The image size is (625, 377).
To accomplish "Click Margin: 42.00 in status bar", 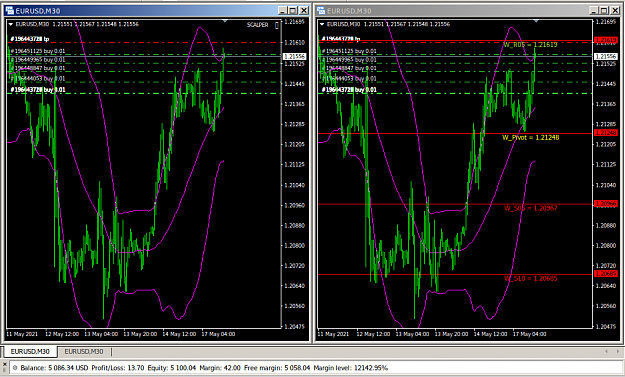I will point(220,368).
